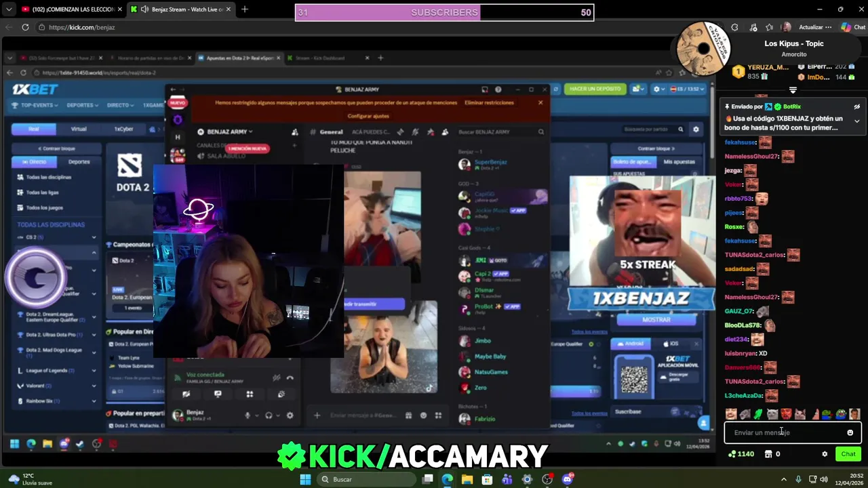Open a new browser tab
Image resolution: width=868 pixels, height=488 pixels.
pyautogui.click(x=245, y=9)
